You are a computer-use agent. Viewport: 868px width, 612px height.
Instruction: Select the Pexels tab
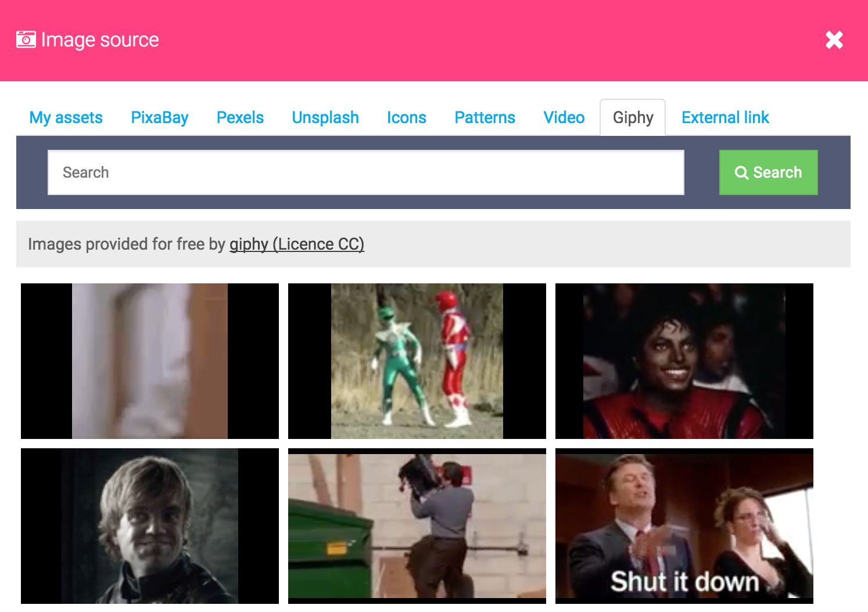point(240,118)
